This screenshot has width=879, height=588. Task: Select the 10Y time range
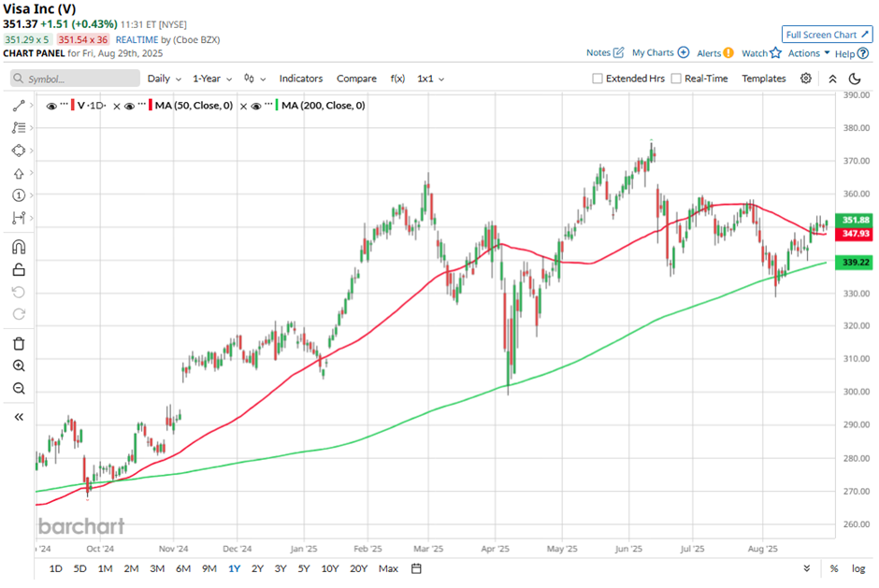pyautogui.click(x=329, y=568)
